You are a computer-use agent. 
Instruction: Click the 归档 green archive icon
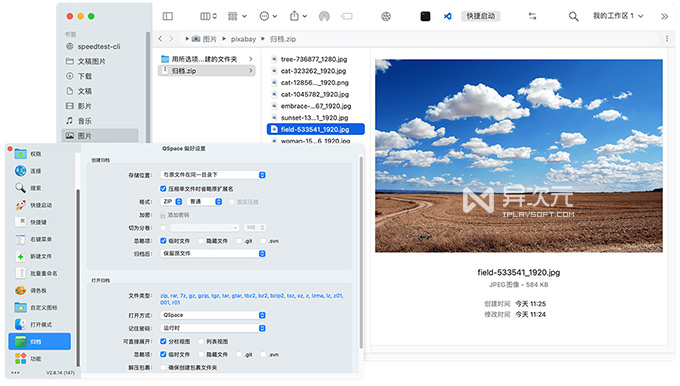20,341
